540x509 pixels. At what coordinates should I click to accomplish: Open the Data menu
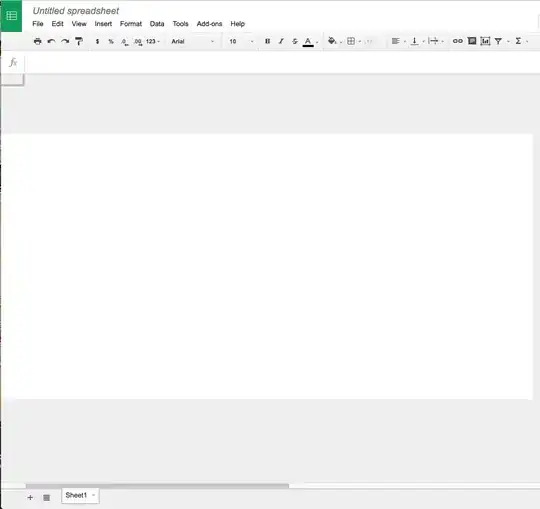tap(157, 24)
